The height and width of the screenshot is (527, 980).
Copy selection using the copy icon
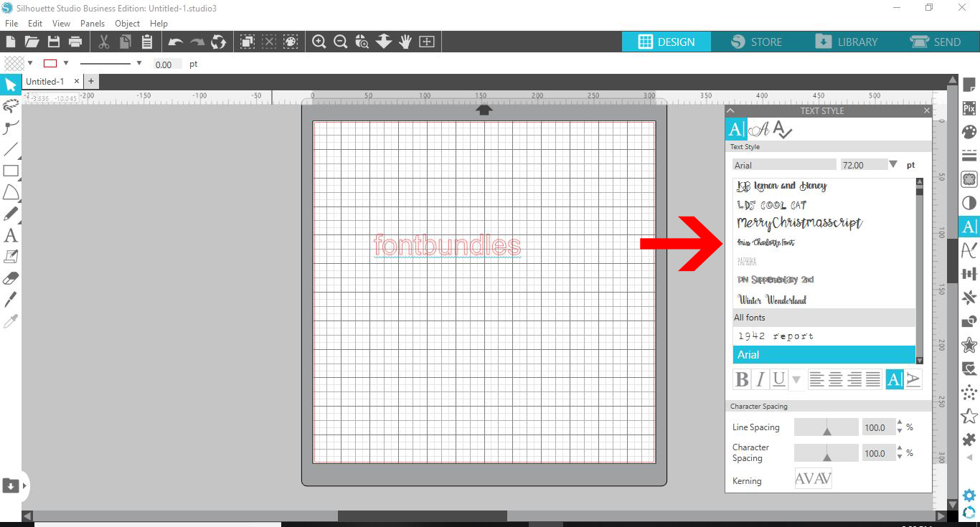tap(126, 42)
